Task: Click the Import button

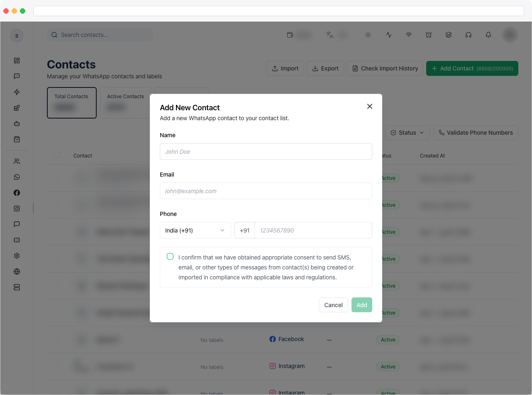Action: (x=285, y=68)
